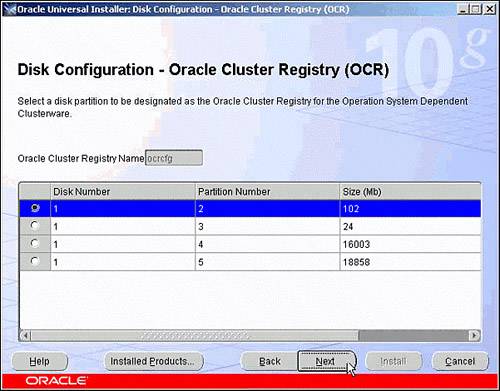The image size is (500, 391).
Task: Click the horizontal scrollbar thumb
Action: (x=195, y=335)
